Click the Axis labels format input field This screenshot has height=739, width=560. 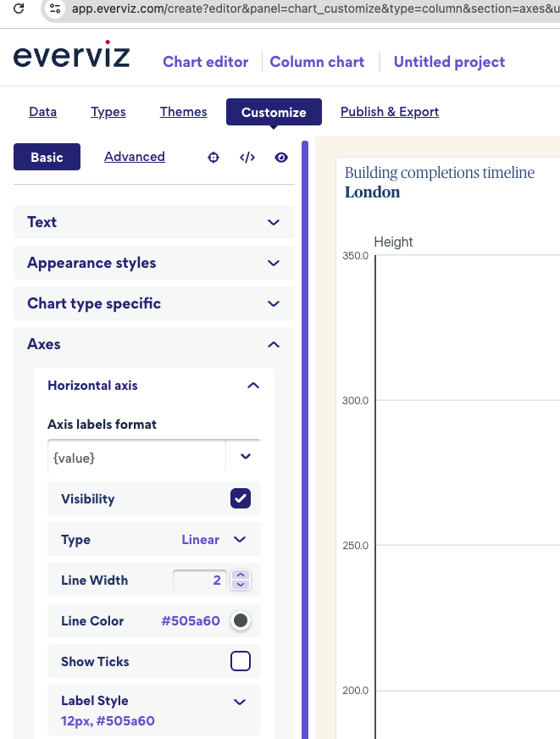[136, 457]
